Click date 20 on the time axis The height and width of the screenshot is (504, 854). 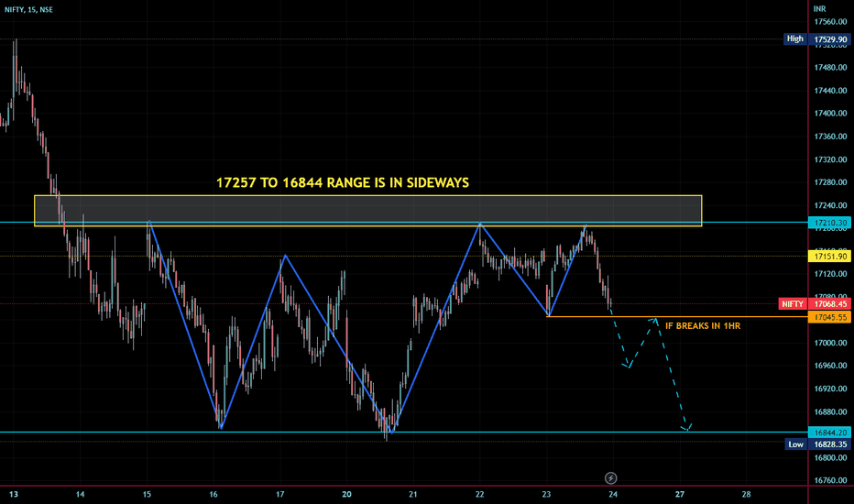(346, 494)
